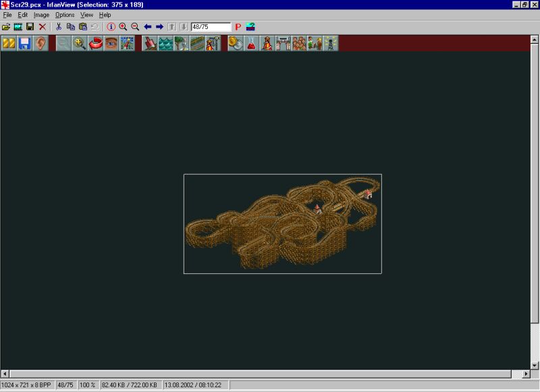The height and width of the screenshot is (392, 540).
Task: Zoom out with the minus magnifier icon
Action: point(135,27)
